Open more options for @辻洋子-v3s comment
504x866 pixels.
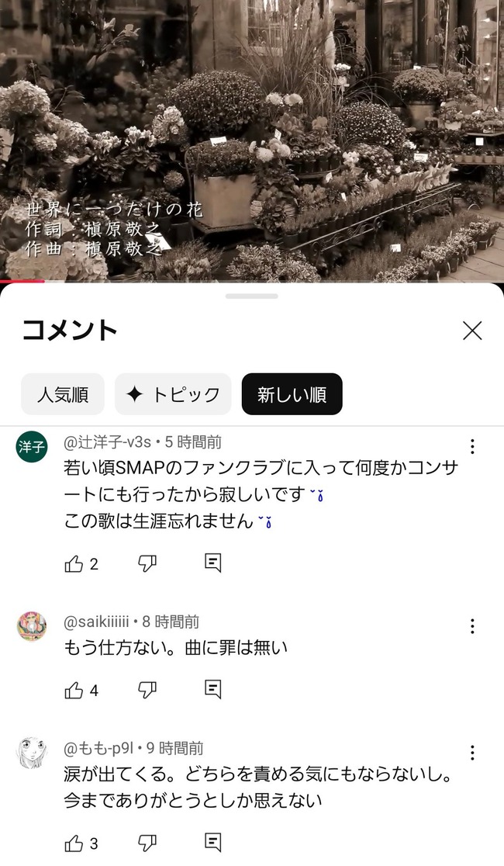pyautogui.click(x=472, y=446)
